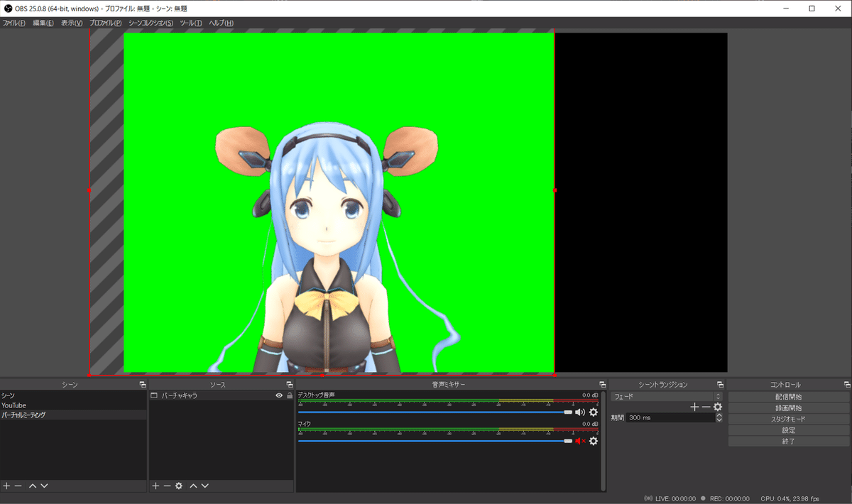The width and height of the screenshot is (852, 504).
Task: Click 終了 to exit OBS
Action: pyautogui.click(x=790, y=441)
